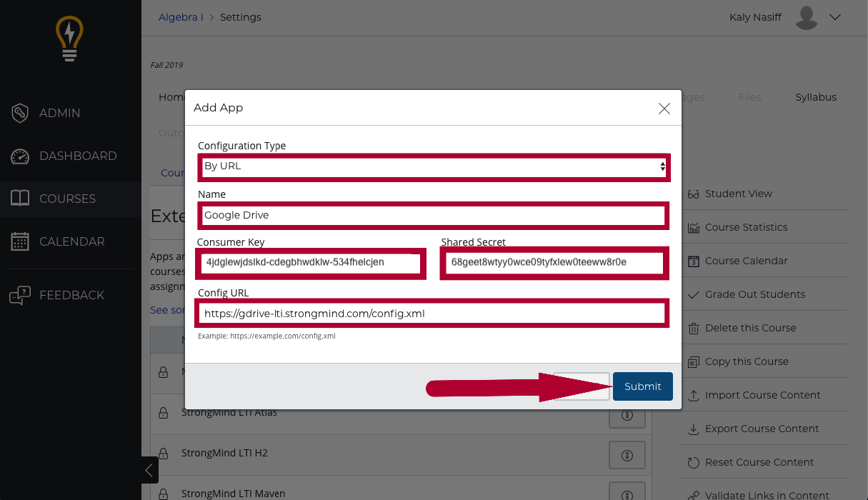Open the Dashboard gauge icon

20,156
